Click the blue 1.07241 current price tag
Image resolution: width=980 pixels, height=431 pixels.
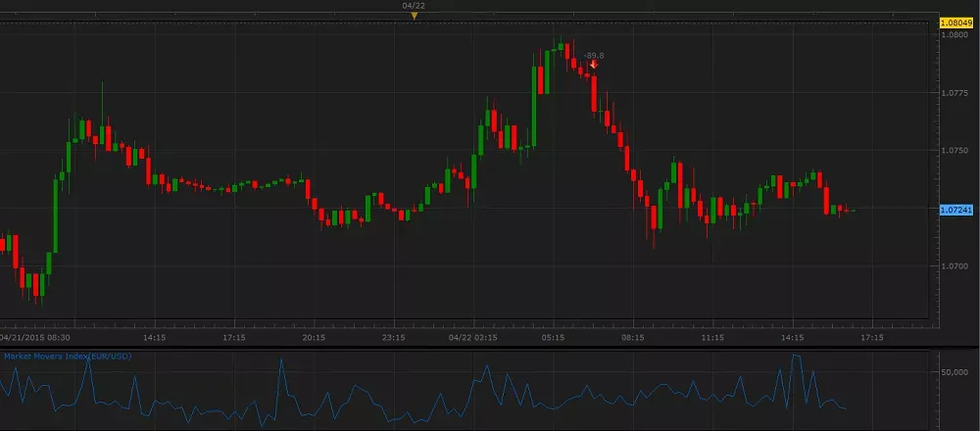pos(956,210)
